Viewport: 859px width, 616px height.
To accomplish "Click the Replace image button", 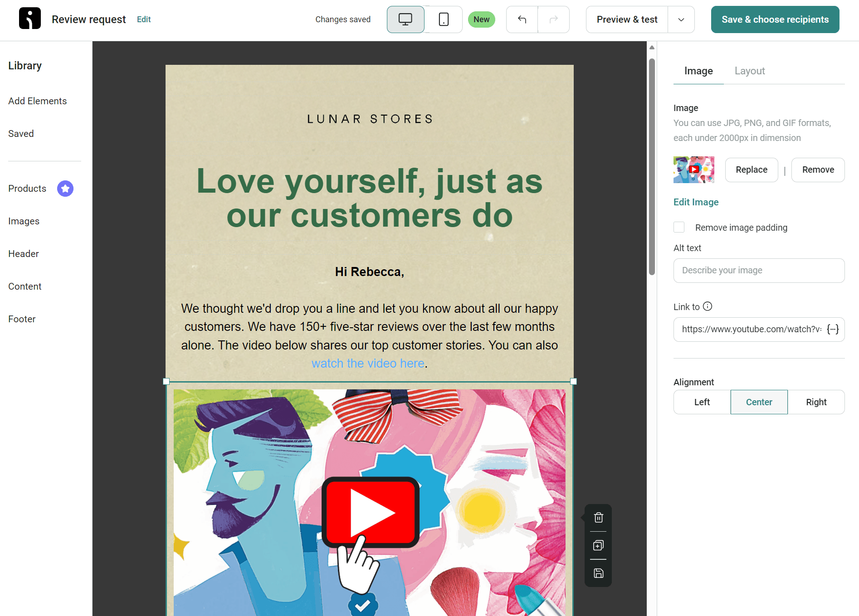I will tap(752, 170).
